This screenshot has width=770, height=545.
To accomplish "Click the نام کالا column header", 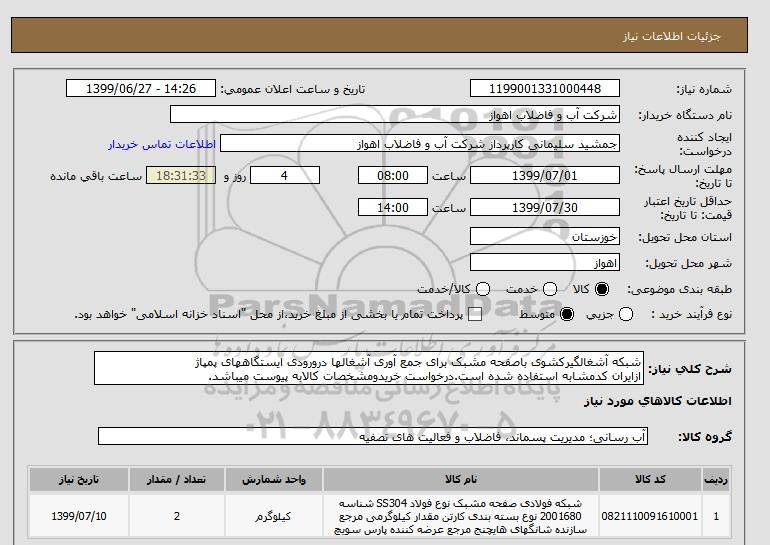I will tap(461, 479).
